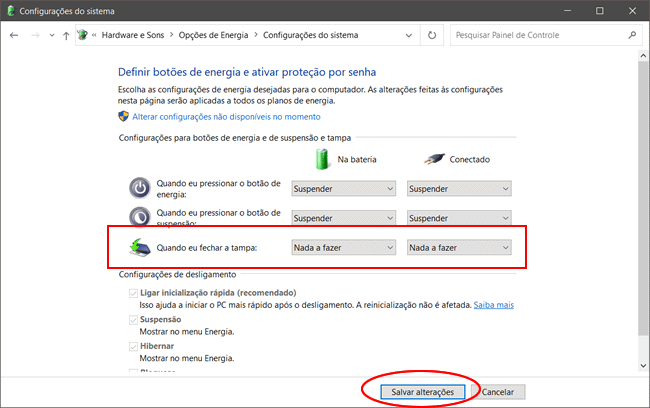This screenshot has height=408, width=650.
Task: Open lid-close dropdown for Na bateria
Action: [x=343, y=247]
